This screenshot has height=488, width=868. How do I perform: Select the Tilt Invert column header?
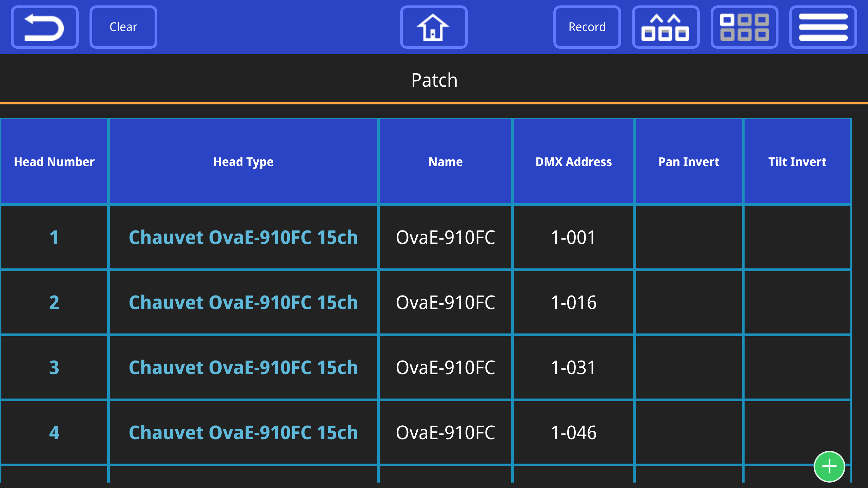[797, 162]
